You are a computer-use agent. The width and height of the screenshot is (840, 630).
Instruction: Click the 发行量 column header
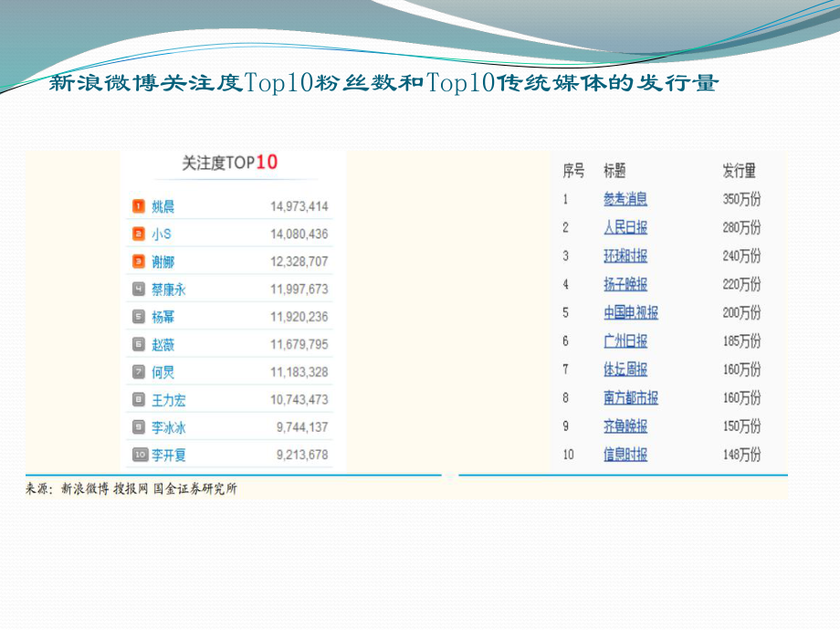(x=741, y=171)
